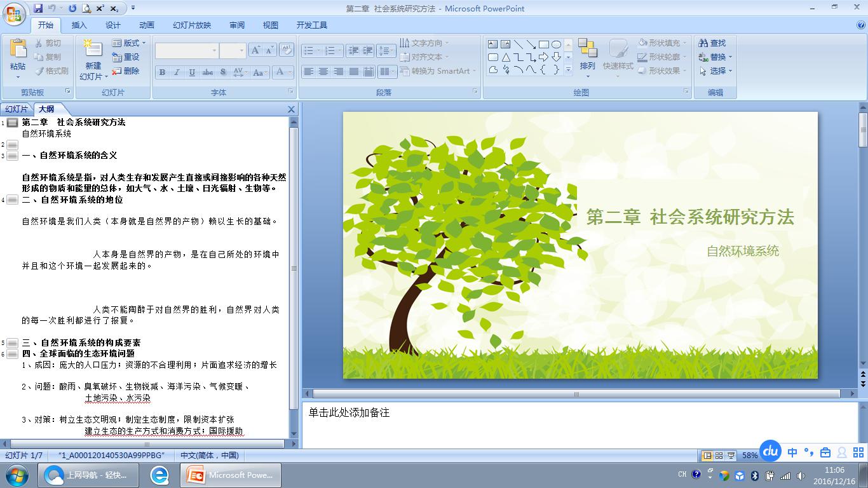
Task: Open the 幻灯片放映 ribbon tab
Action: coord(192,25)
